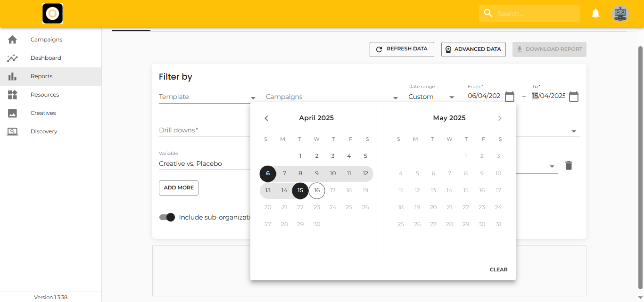Select the Dashboard sidebar icon
Viewport: 644px width, 302px height.
point(12,57)
